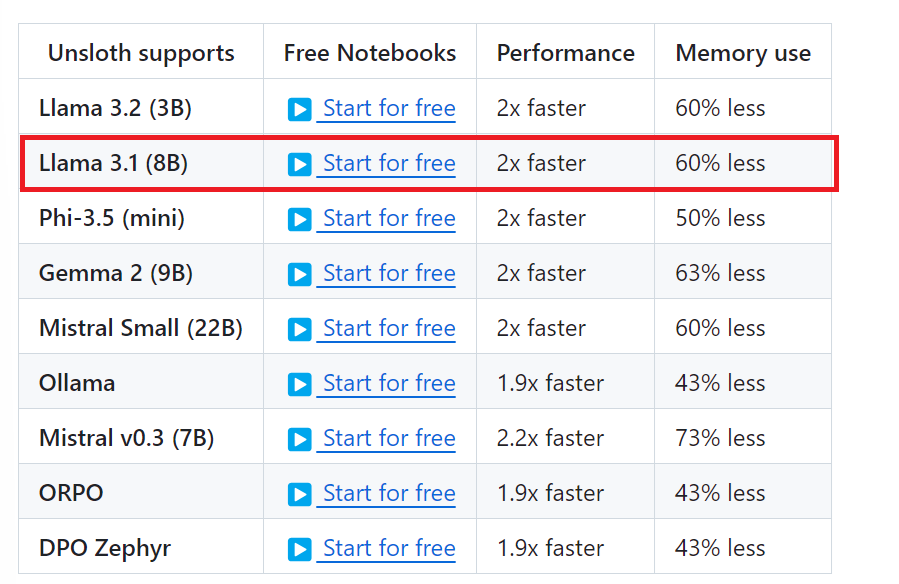Launch the Mistral Small (22B) Start for free link
The width and height of the screenshot is (899, 584).
pyautogui.click(x=388, y=328)
